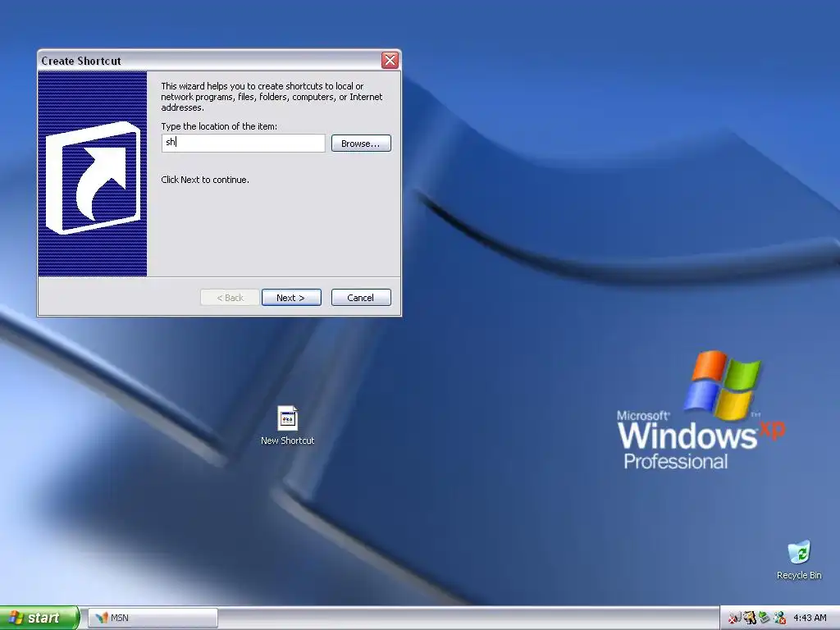840x630 pixels.
Task: Click the MSN taskbar button
Action: pos(153,618)
